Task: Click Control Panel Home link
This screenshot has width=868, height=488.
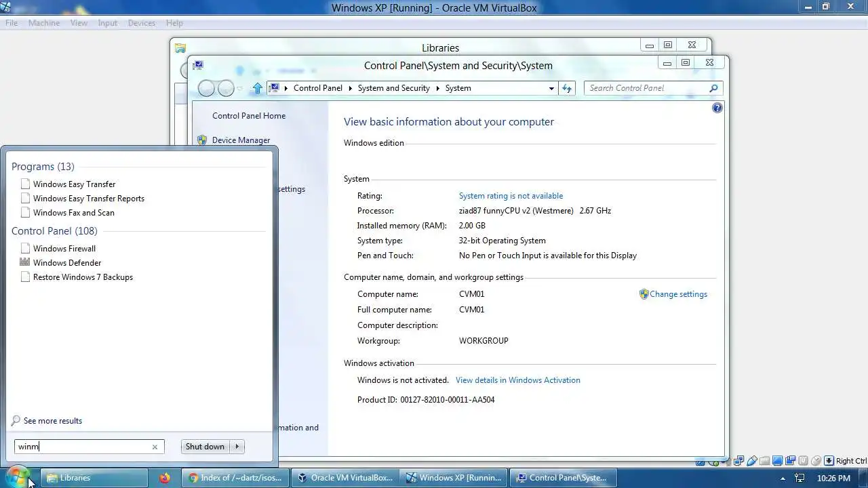Action: [x=249, y=116]
